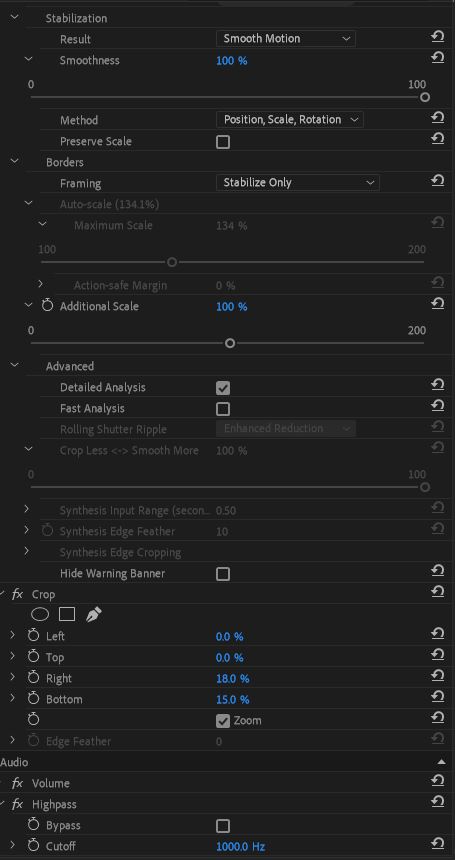Uncheck Detailed Analysis

pyautogui.click(x=223, y=388)
